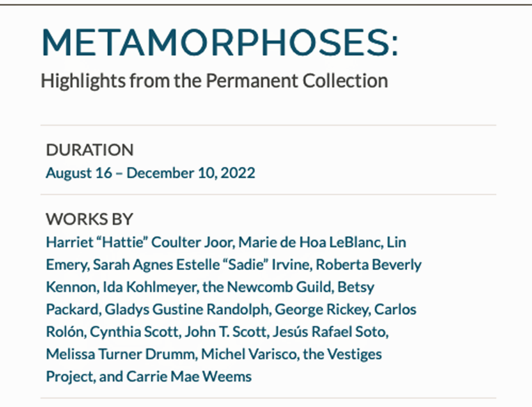Click the 'August 16' start date

click(x=78, y=173)
